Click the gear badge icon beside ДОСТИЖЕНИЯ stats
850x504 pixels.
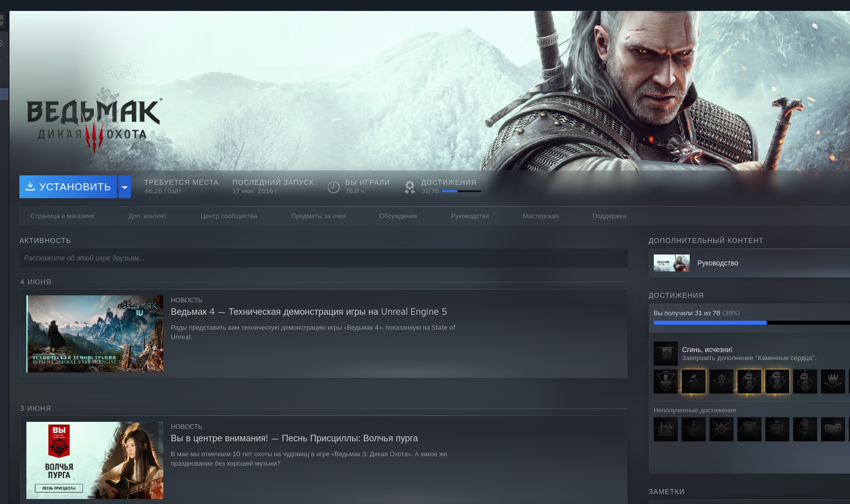[410, 187]
